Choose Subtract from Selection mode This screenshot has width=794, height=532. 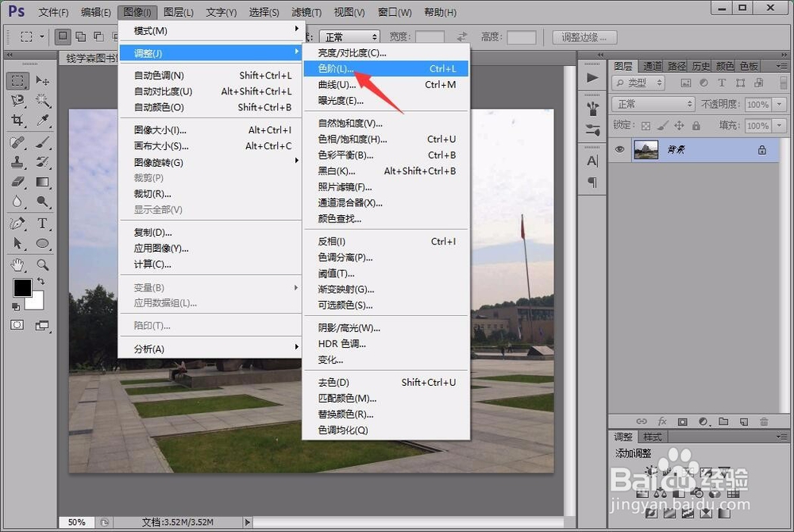click(98, 37)
